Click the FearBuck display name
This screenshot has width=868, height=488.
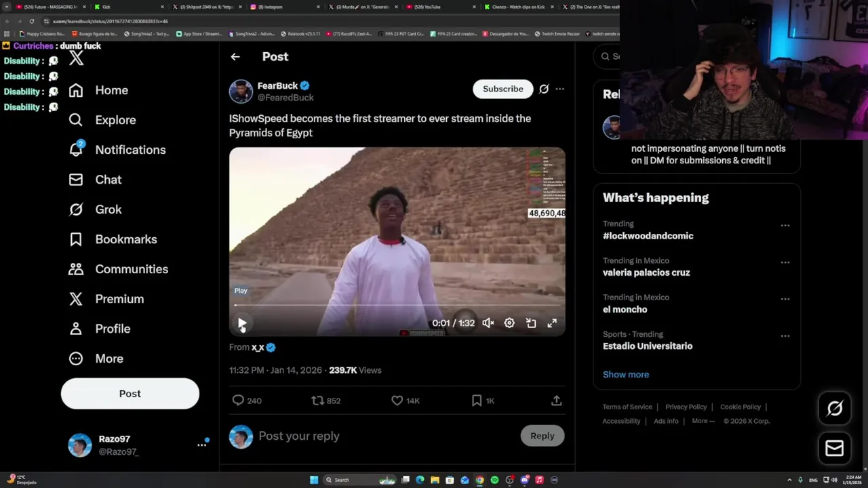tap(277, 85)
